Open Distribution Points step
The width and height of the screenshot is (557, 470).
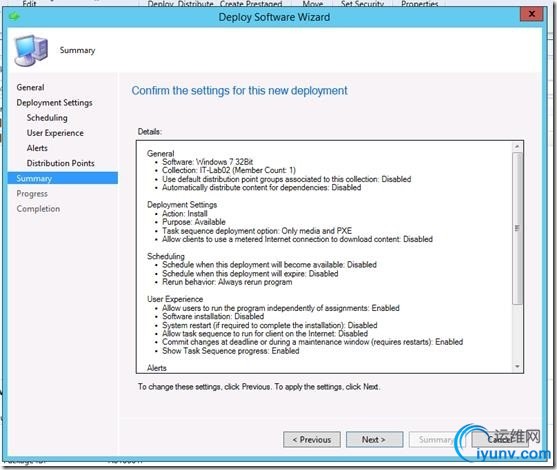[x=60, y=163]
